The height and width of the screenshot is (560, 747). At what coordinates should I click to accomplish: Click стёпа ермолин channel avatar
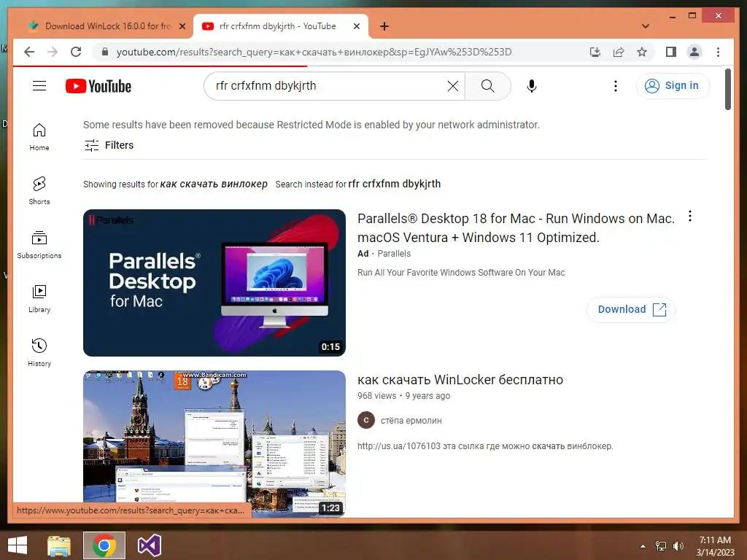366,420
